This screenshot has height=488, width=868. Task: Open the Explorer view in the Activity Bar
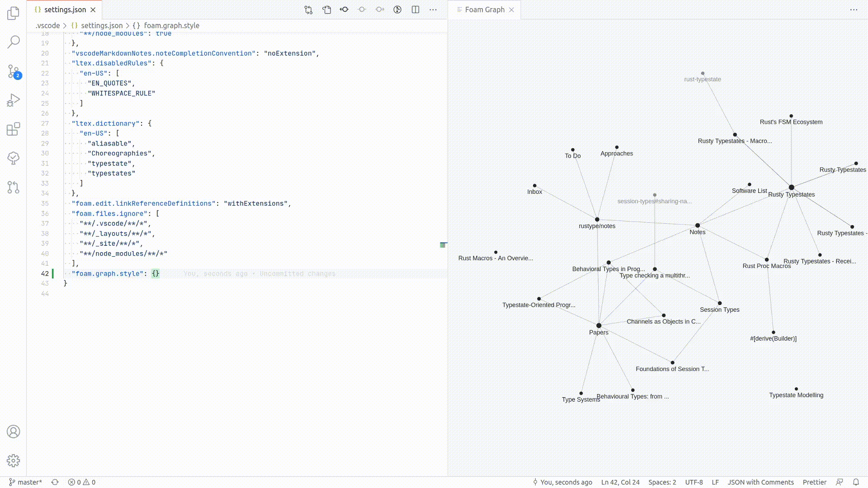(x=13, y=13)
